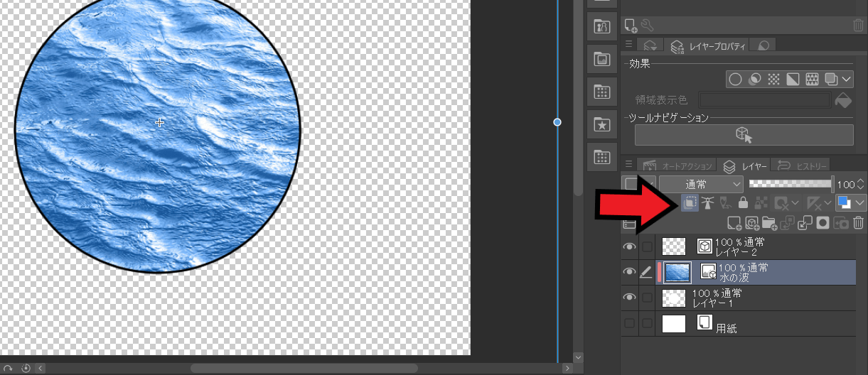
Task: Create a new raster layer
Action: coord(734,224)
